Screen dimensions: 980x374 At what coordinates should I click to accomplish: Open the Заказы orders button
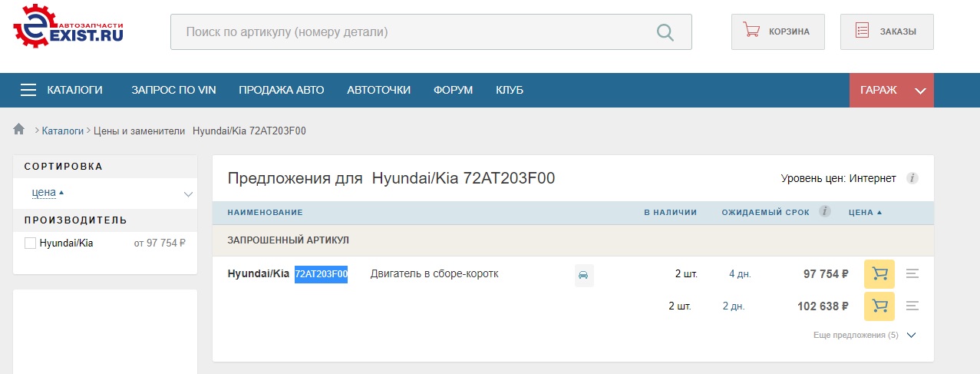point(886,31)
